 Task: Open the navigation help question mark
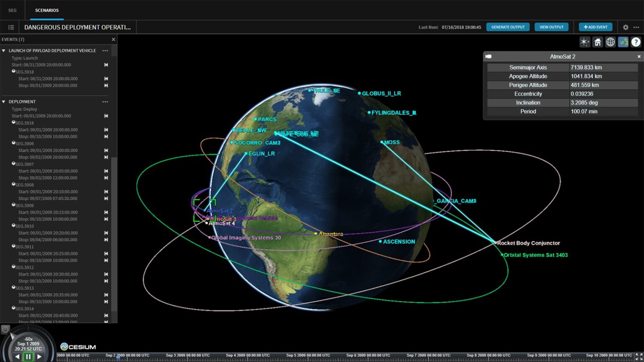tap(636, 42)
